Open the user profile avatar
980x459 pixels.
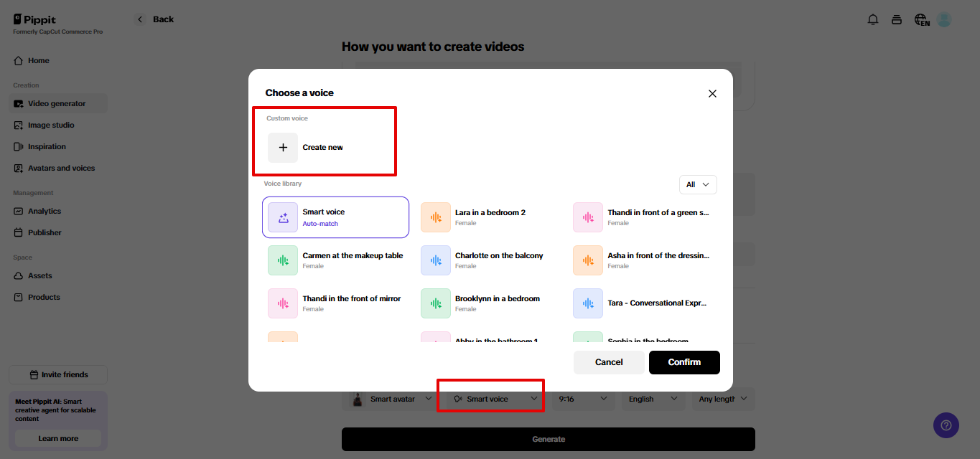coord(944,19)
